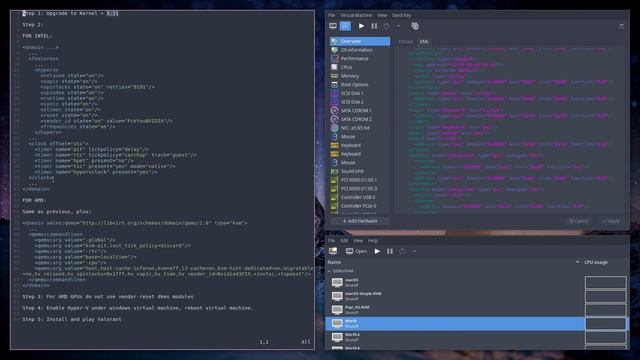The width and height of the screenshot is (640, 360).
Task: Open File menu in VM details window
Action: [331, 15]
